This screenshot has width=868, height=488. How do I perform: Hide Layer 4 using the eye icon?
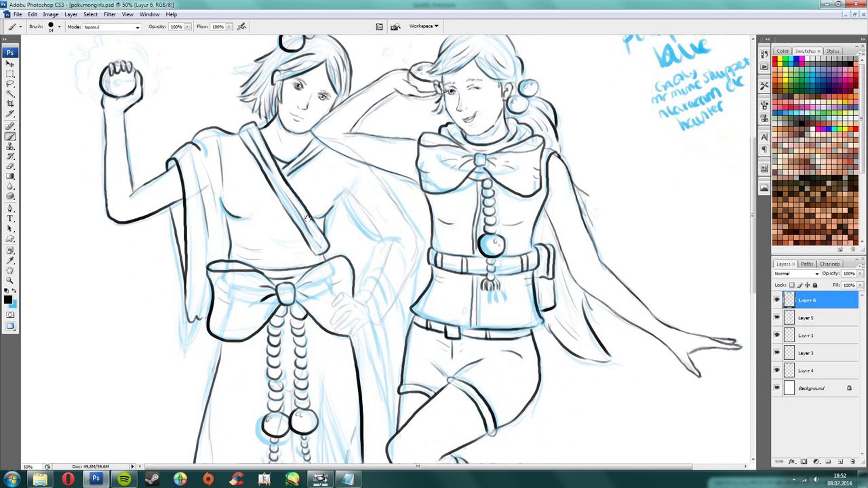pos(777,370)
